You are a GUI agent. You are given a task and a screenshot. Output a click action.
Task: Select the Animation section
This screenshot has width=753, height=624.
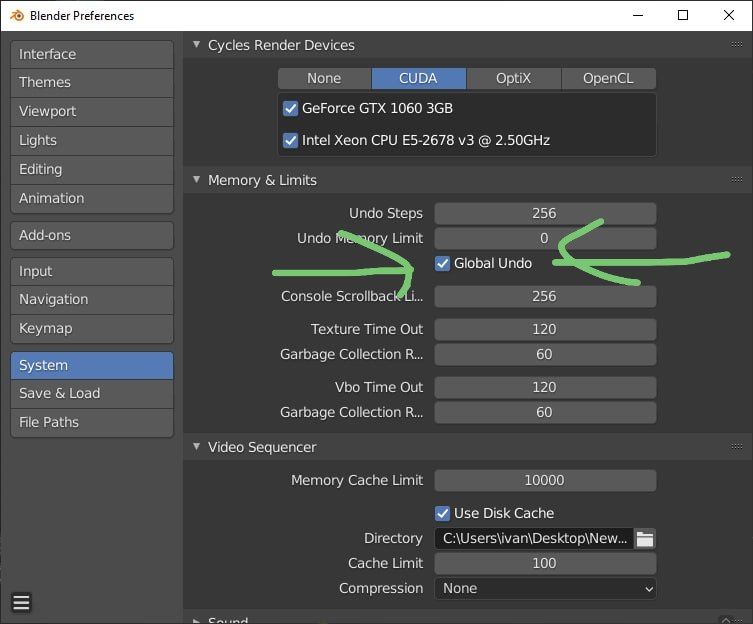click(x=92, y=198)
